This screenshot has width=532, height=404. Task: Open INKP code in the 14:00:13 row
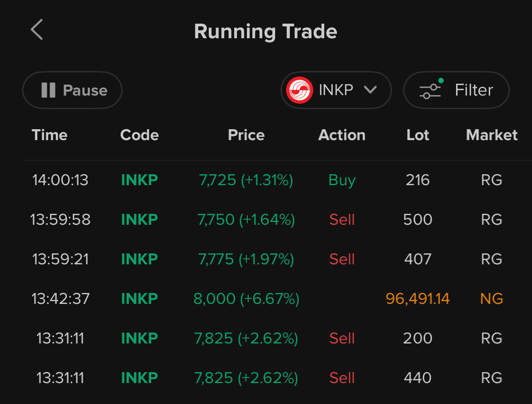click(x=139, y=180)
